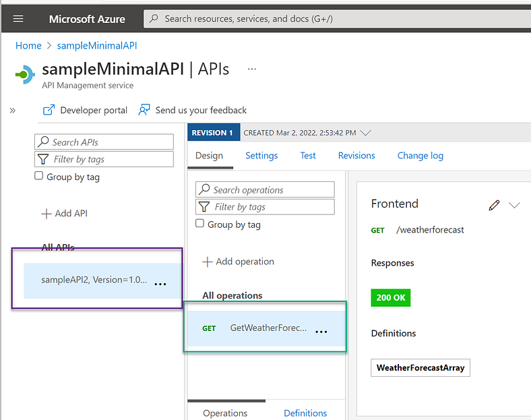The image size is (531, 420).
Task: Enable Group by tag for APIs
Action: [x=38, y=176]
